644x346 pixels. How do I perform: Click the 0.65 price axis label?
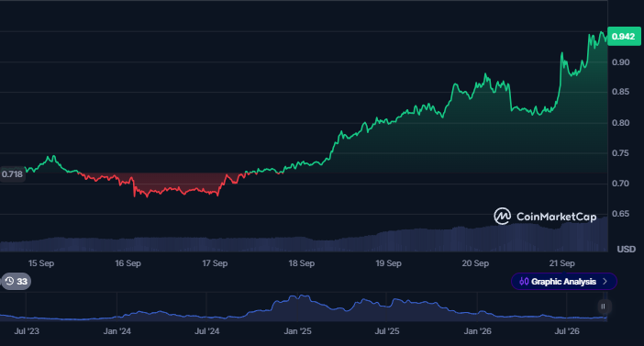click(620, 214)
